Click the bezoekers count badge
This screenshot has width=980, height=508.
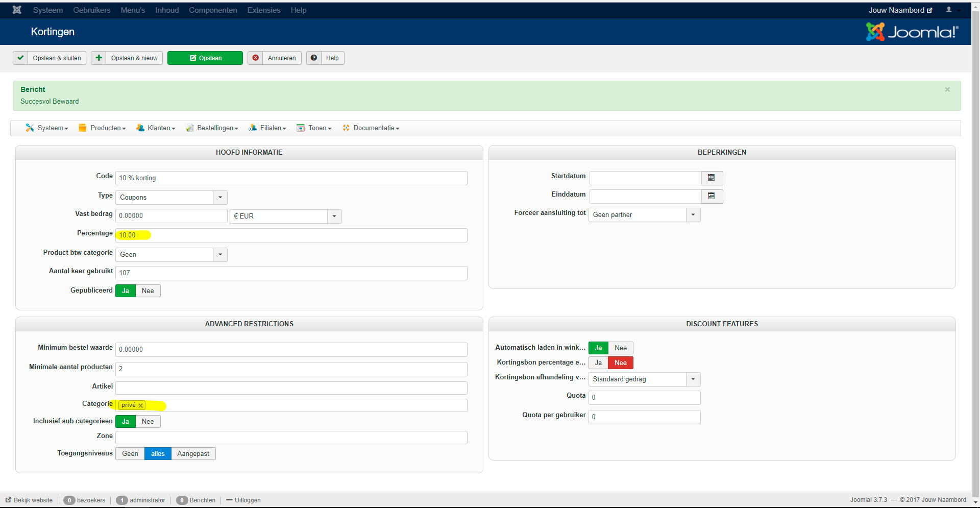pos(69,500)
